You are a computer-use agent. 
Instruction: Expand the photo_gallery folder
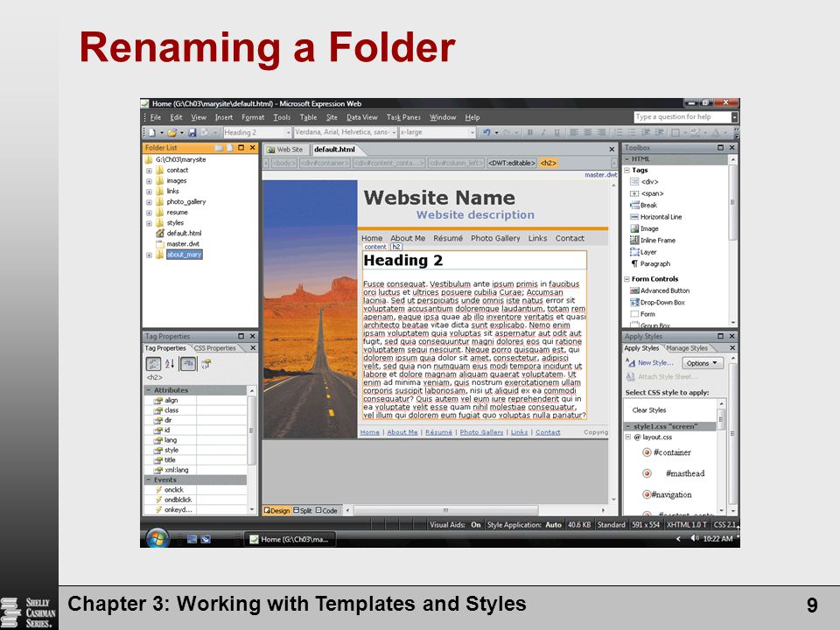(149, 202)
